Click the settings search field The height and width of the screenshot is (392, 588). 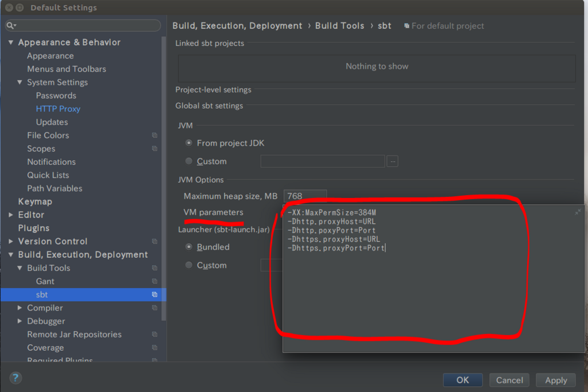(83, 25)
